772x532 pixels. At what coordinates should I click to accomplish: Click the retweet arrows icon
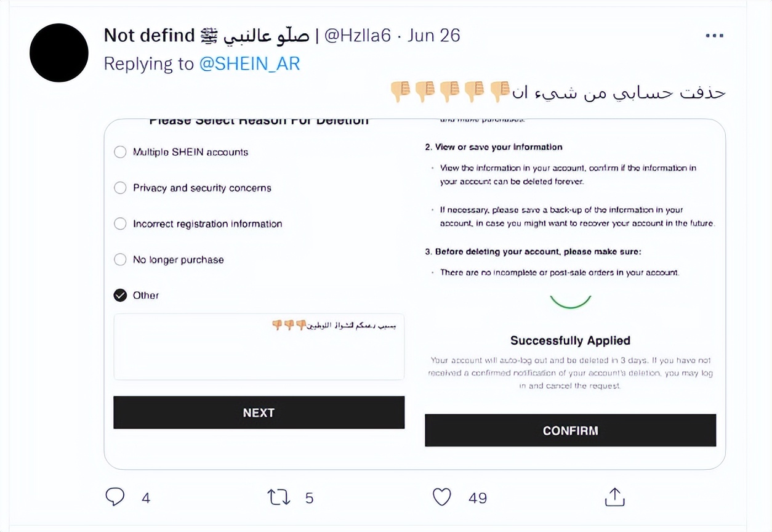pyautogui.click(x=279, y=497)
